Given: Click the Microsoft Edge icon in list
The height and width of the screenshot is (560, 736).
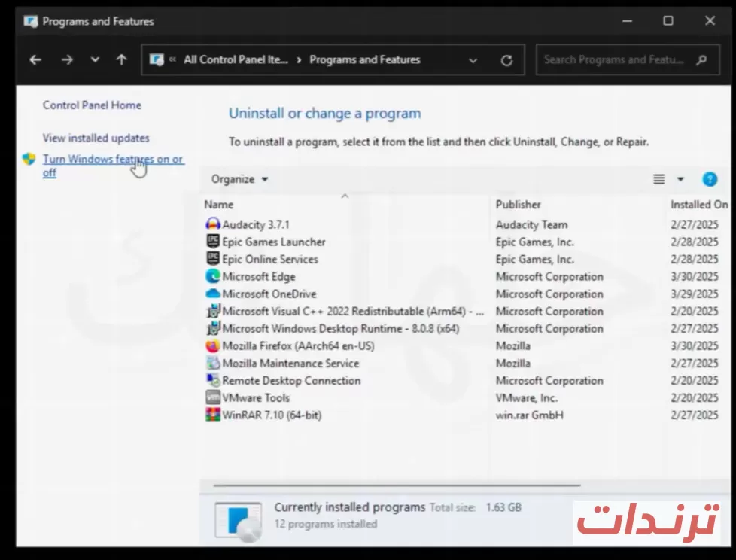Looking at the screenshot, I should pyautogui.click(x=213, y=276).
